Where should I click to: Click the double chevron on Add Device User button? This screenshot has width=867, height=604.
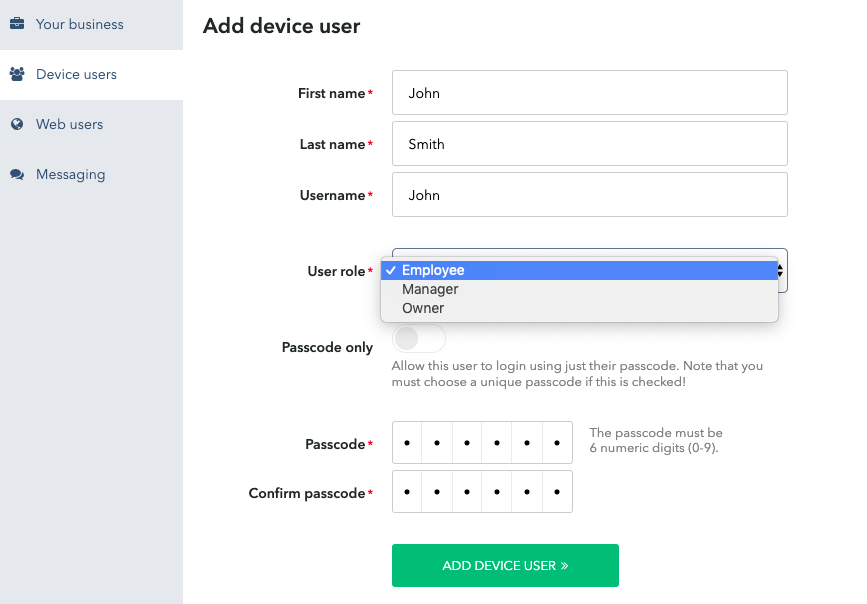pyautogui.click(x=564, y=565)
